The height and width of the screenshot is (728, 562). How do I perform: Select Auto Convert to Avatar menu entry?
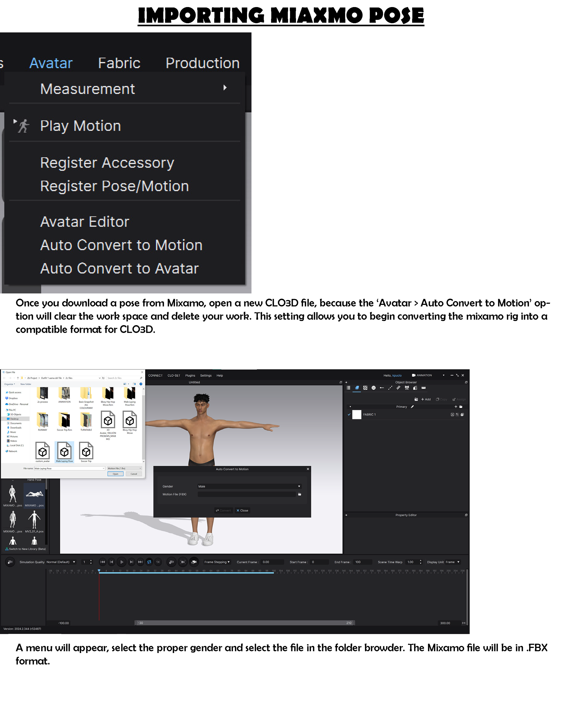pyautogui.click(x=119, y=268)
